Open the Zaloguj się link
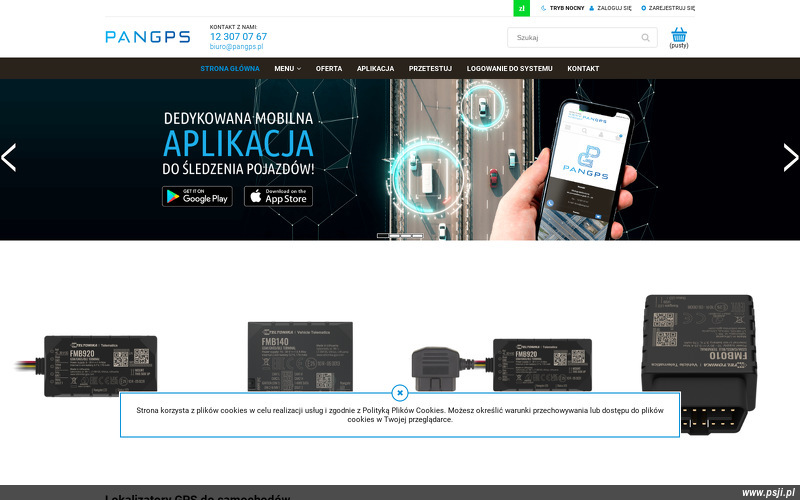 click(610, 8)
